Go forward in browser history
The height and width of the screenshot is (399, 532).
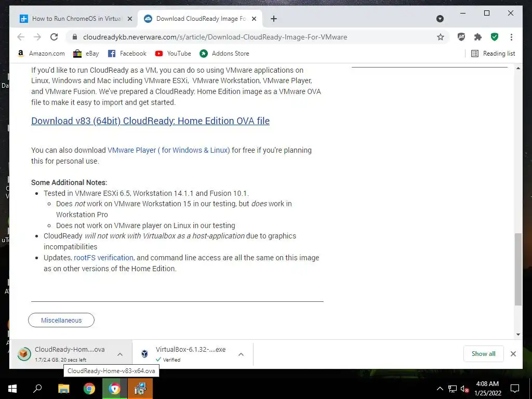(37, 37)
